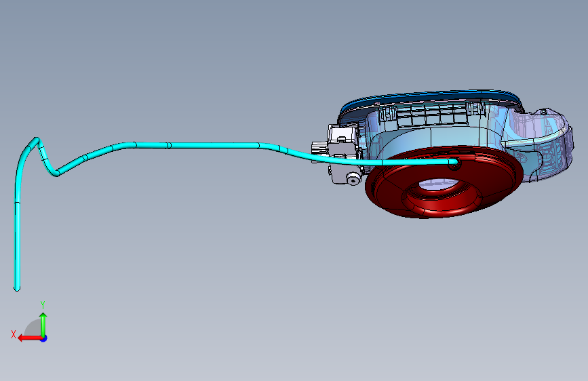Image resolution: width=588 pixels, height=381 pixels.
Task: Click the gray XY plane quadrant of triad
Action: tap(33, 328)
